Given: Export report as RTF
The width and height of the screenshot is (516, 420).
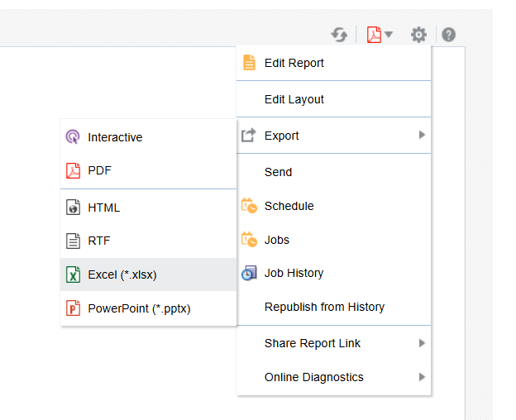Looking at the screenshot, I should (x=148, y=241).
